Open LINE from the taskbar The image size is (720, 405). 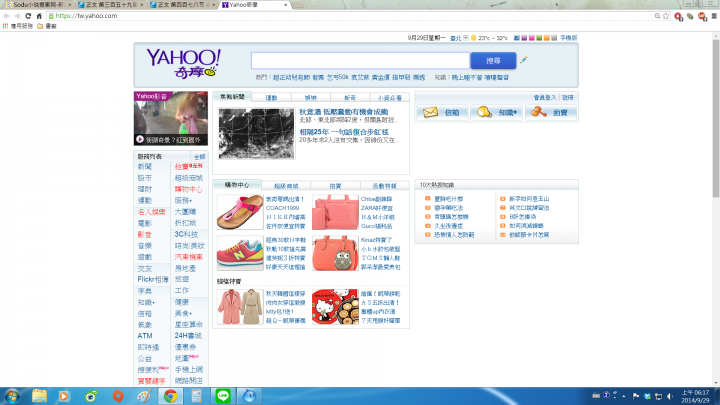coord(223,396)
